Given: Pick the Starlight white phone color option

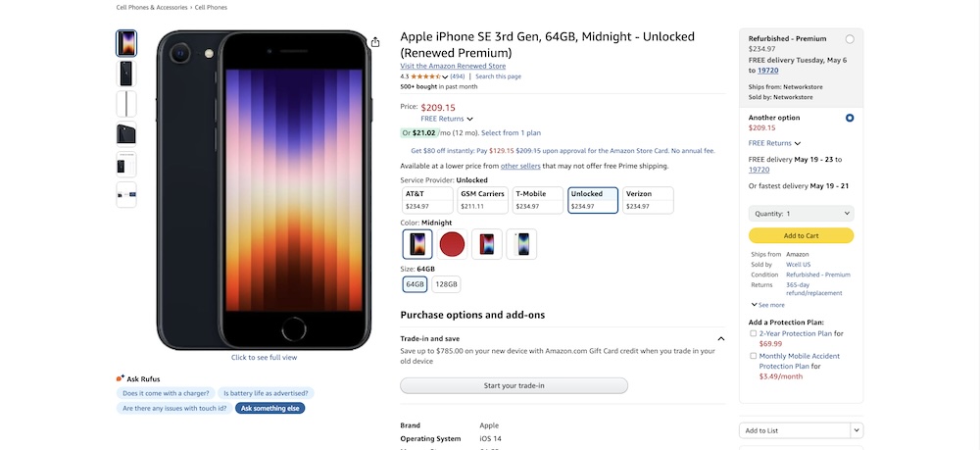Looking at the screenshot, I should pos(521,244).
